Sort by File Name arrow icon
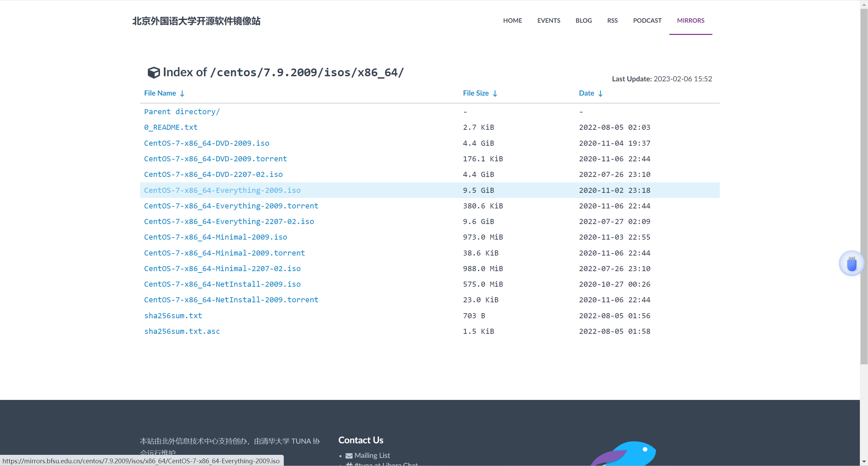Image resolution: width=868 pixels, height=466 pixels. tap(182, 94)
